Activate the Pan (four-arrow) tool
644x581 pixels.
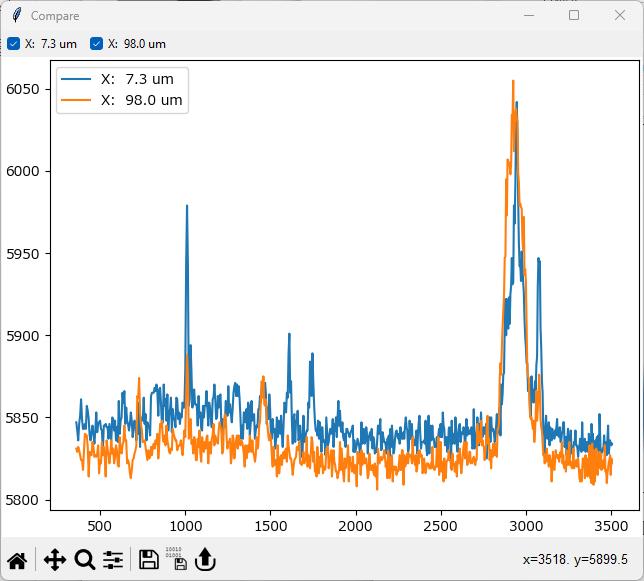click(55, 560)
